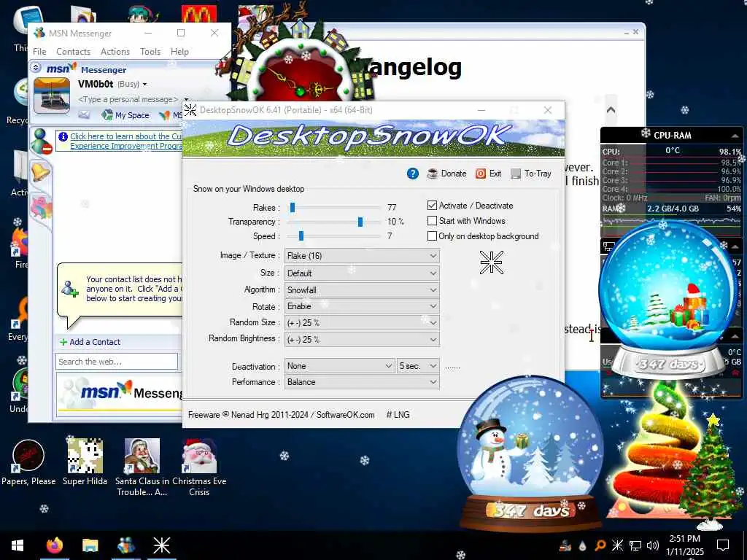The height and width of the screenshot is (560, 747).
Task: Collapse the MSN Messenger header chevron
Action: point(36,68)
